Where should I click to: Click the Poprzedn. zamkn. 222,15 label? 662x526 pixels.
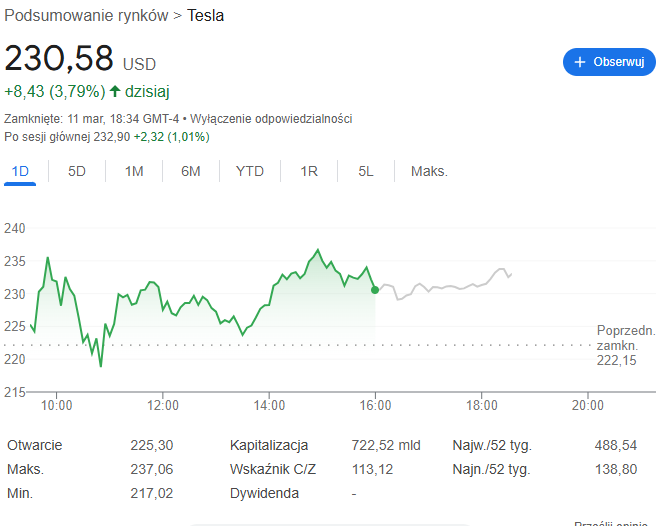(624, 345)
